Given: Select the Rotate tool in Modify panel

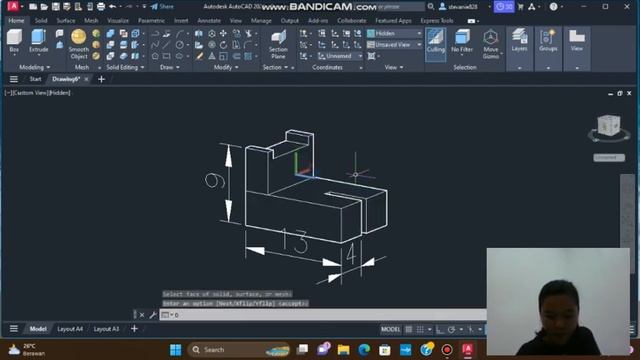Looking at the screenshot, I should (x=223, y=45).
